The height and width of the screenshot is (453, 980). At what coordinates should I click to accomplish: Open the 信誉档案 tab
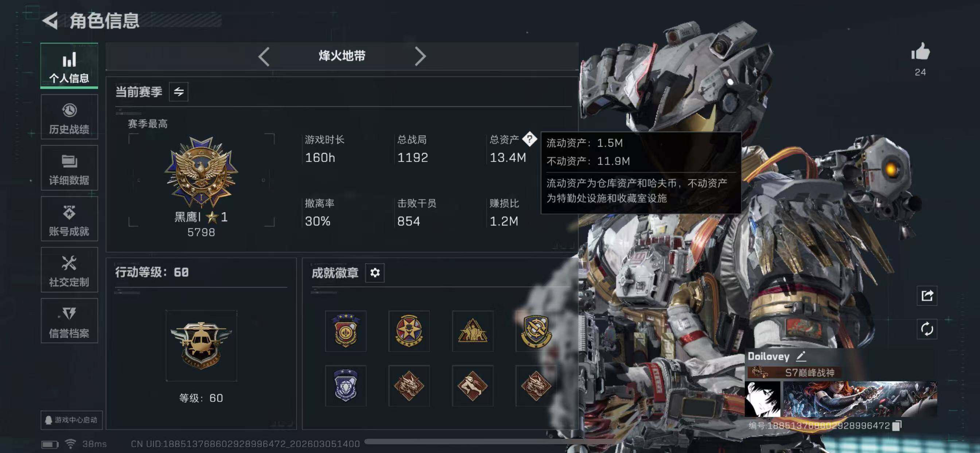pyautogui.click(x=69, y=321)
